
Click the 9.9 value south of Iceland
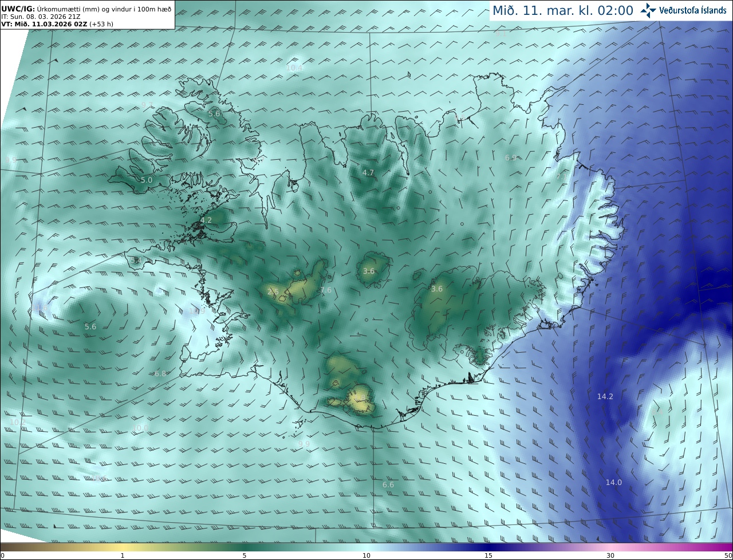click(x=304, y=444)
